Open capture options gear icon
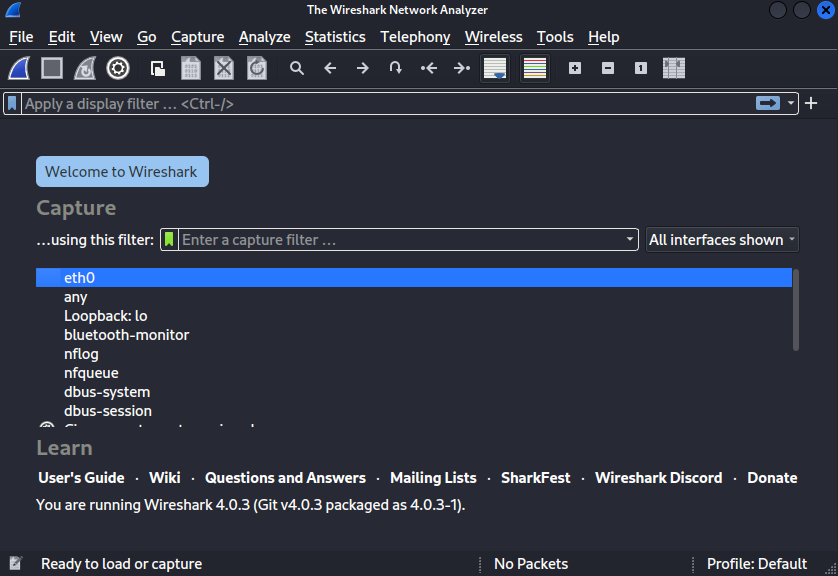The image size is (838, 576). (118, 68)
